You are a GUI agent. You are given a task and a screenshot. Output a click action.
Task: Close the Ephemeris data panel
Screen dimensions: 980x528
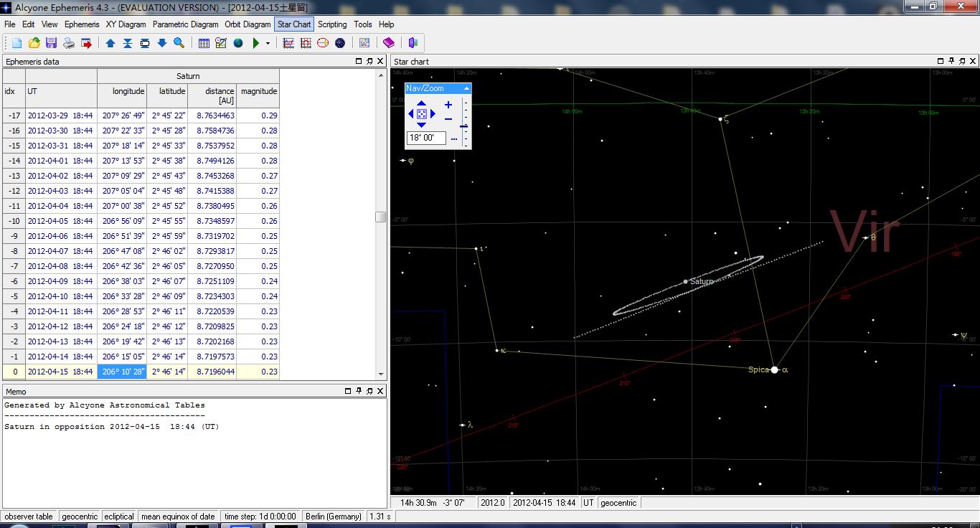pos(380,61)
